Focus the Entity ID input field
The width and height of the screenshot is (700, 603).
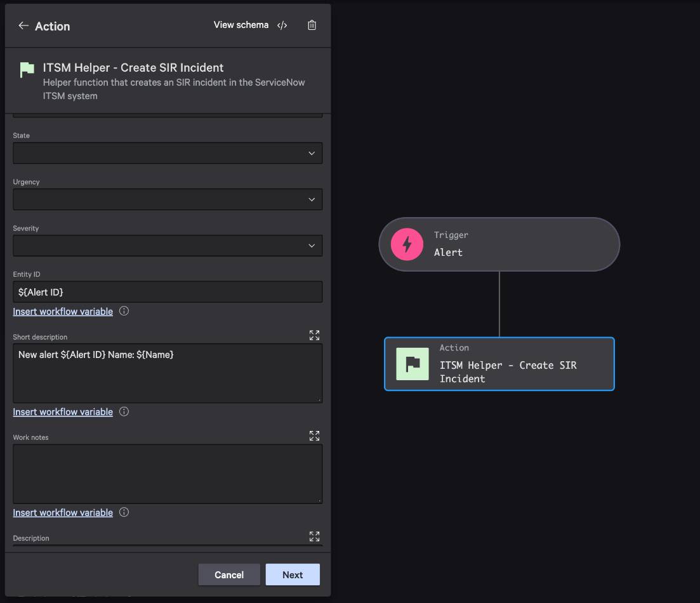coord(168,292)
